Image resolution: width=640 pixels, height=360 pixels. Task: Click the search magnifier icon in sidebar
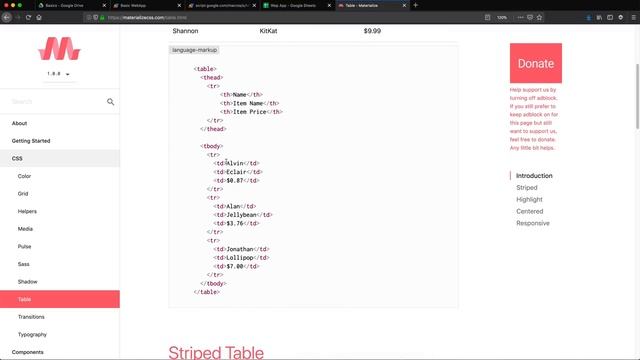click(x=110, y=102)
